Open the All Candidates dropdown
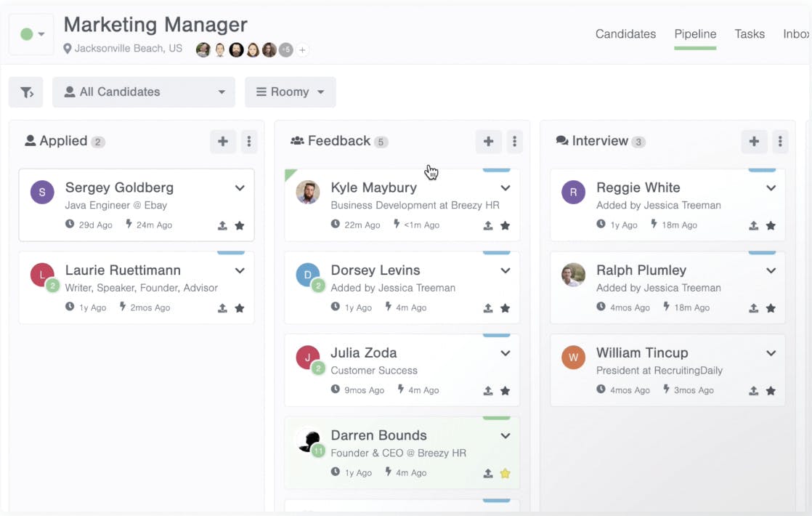Screen dimensions: 812x516 pyautogui.click(x=144, y=92)
